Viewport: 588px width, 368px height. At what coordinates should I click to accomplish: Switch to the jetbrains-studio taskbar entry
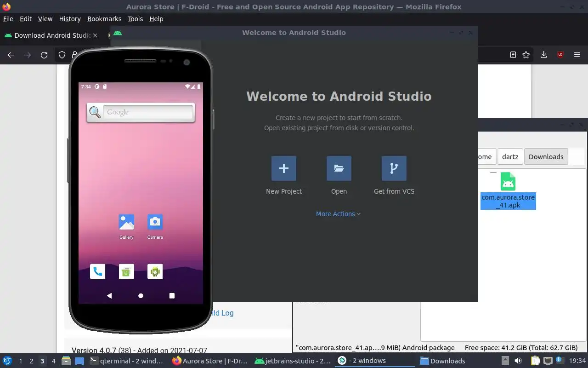pos(292,361)
